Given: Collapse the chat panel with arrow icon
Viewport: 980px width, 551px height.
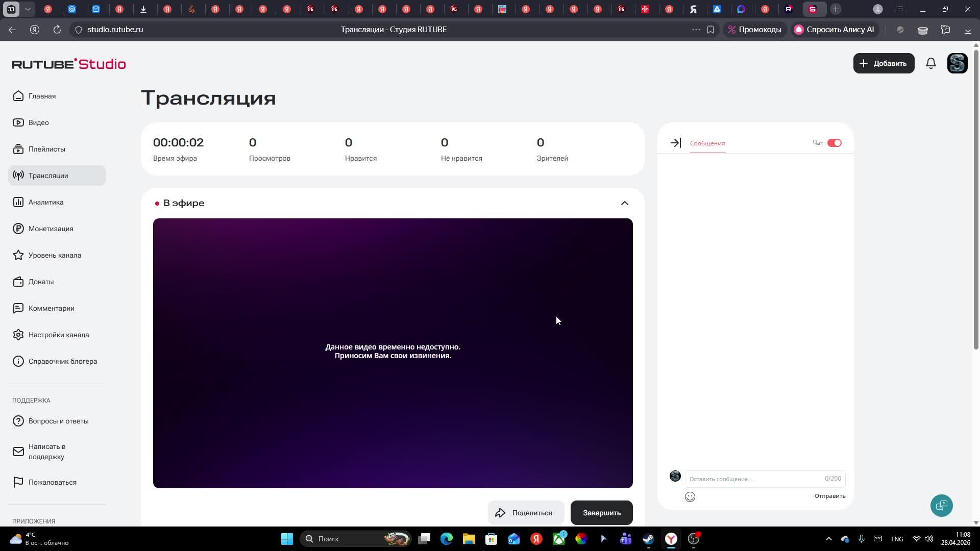Looking at the screenshot, I should point(675,143).
